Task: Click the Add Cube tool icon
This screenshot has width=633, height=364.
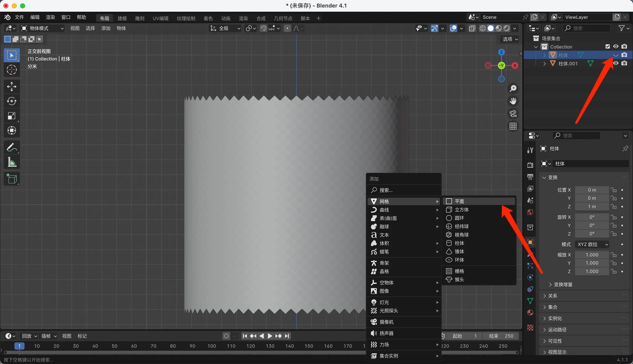Action: coord(12,179)
